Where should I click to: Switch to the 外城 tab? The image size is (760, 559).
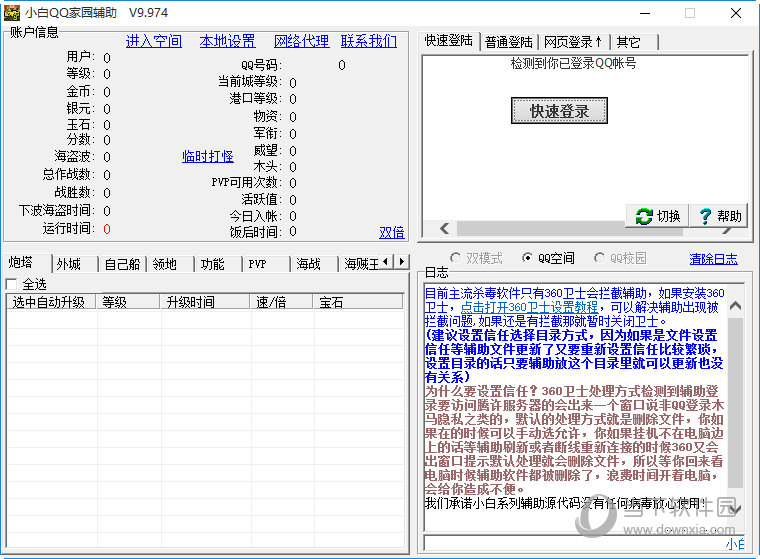75,264
